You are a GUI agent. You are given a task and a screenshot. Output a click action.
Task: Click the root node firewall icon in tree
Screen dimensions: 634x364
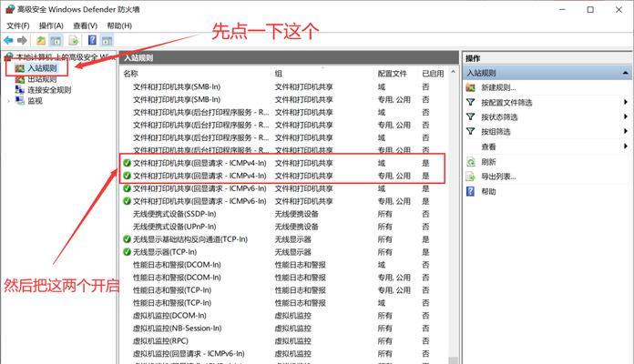click(x=8, y=57)
